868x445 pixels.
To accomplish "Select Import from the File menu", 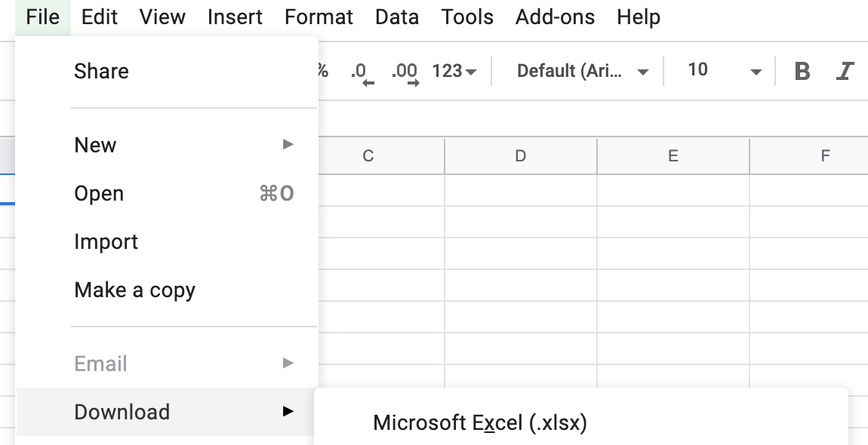I will (x=106, y=242).
